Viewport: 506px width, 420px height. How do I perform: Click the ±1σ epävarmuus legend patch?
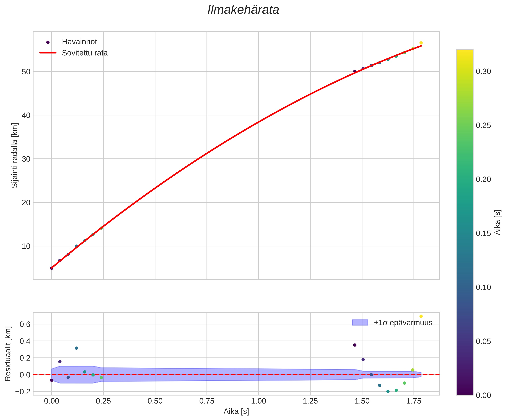point(360,323)
